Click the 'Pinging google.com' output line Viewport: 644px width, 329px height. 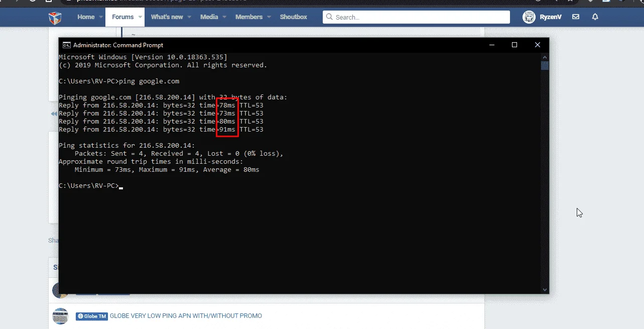173,97
